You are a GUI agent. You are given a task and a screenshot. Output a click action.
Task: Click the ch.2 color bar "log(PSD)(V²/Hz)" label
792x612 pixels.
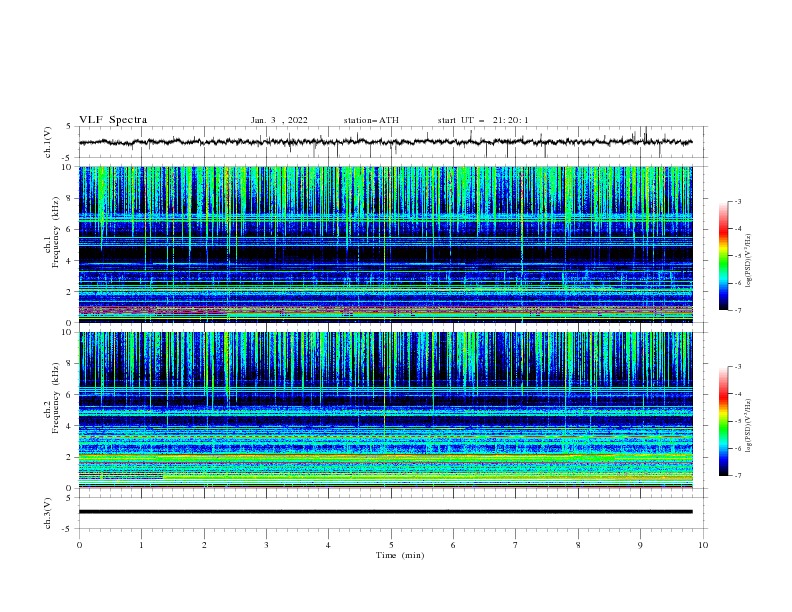749,426
